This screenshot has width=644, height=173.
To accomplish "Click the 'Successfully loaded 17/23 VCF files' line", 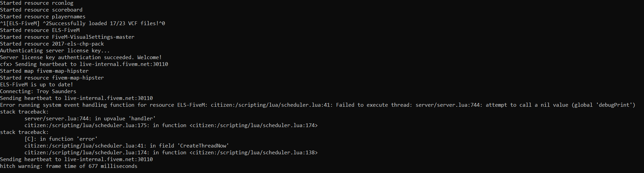I will (x=82, y=23).
